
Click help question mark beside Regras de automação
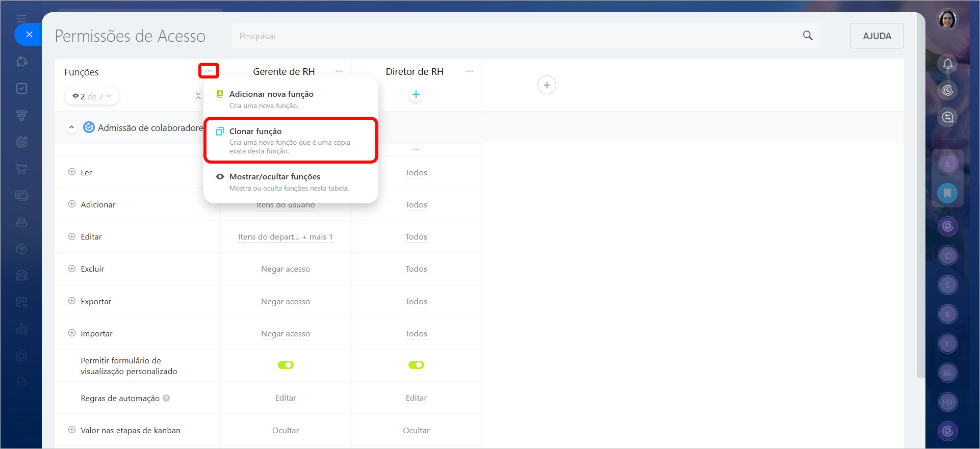point(166,398)
